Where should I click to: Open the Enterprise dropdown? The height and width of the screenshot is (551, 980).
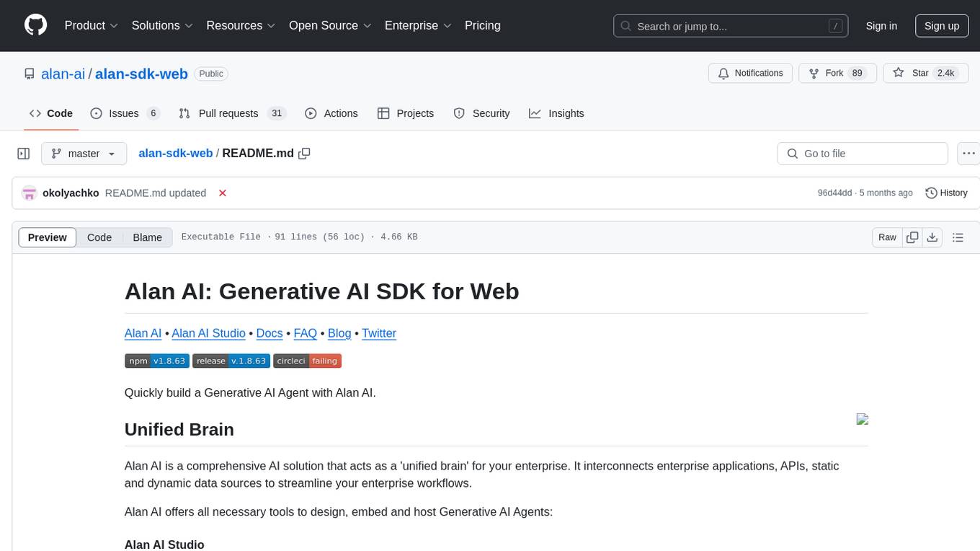418,25
